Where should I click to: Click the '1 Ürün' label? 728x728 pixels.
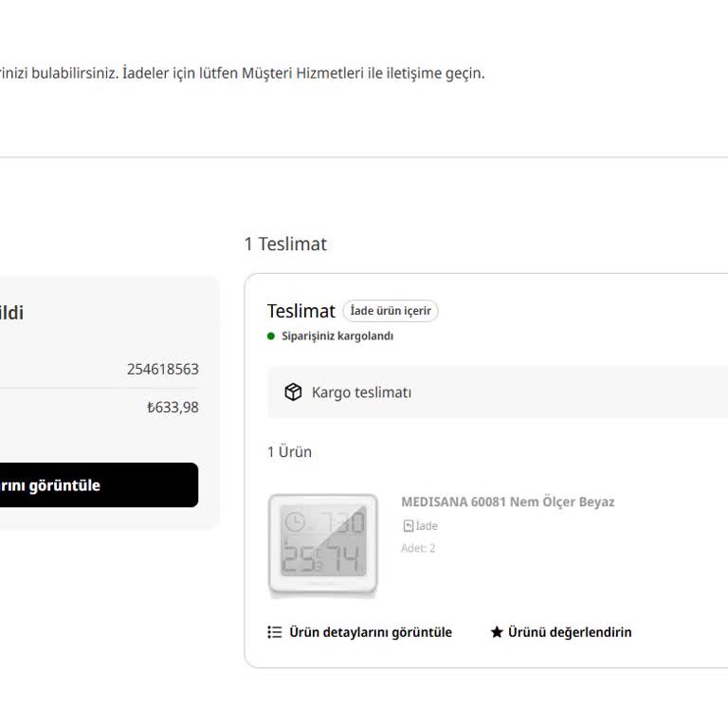(x=289, y=452)
